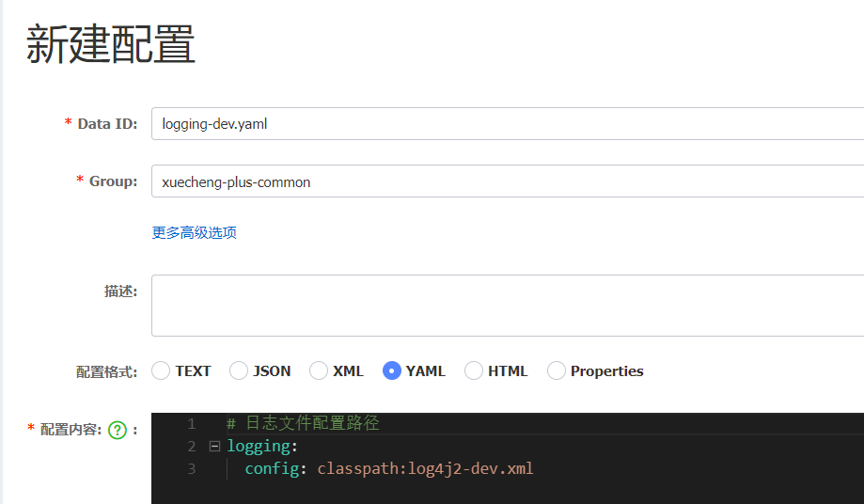Viewport: 864px width, 504px height.
Task: Click the help icon beside 配置内容
Action: click(x=118, y=430)
